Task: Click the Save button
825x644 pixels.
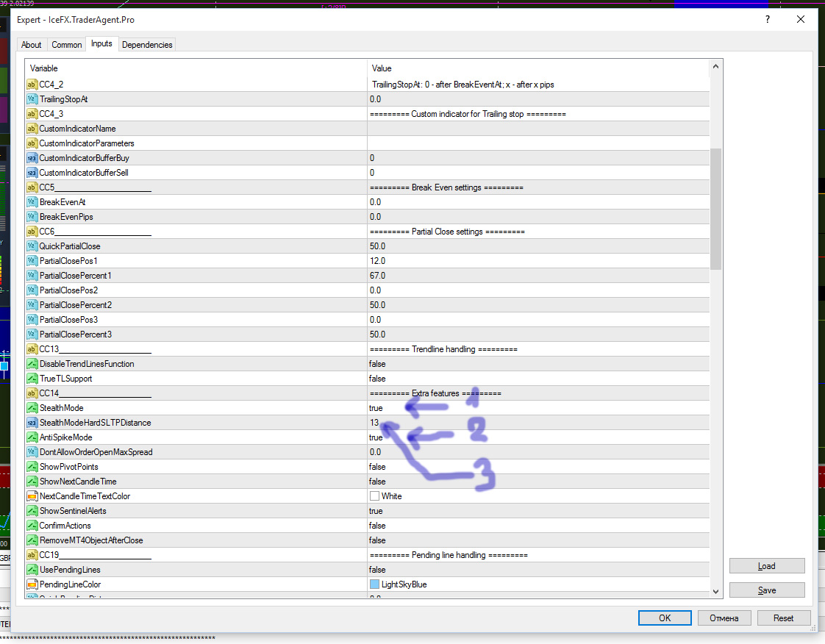Action: click(767, 590)
